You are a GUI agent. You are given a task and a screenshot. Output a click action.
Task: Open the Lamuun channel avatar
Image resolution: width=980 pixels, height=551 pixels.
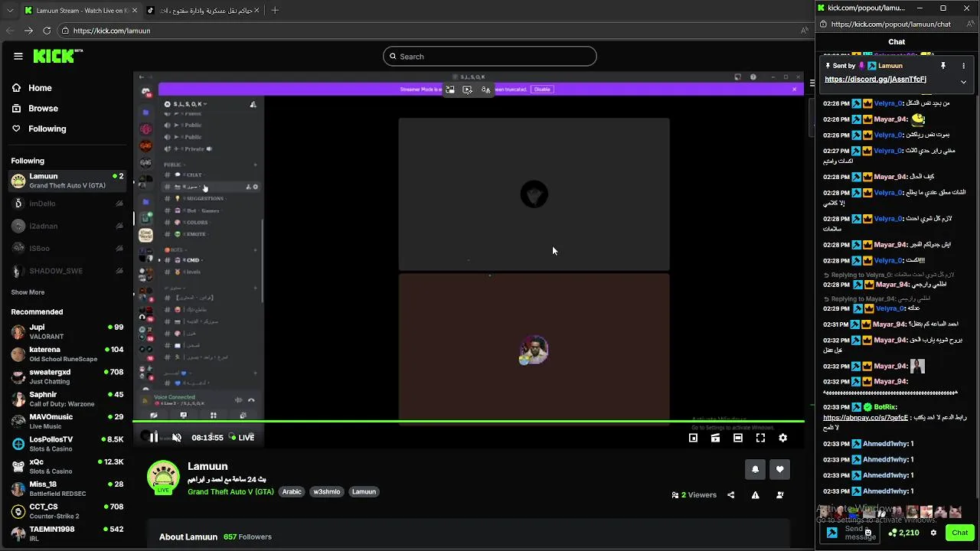click(163, 476)
